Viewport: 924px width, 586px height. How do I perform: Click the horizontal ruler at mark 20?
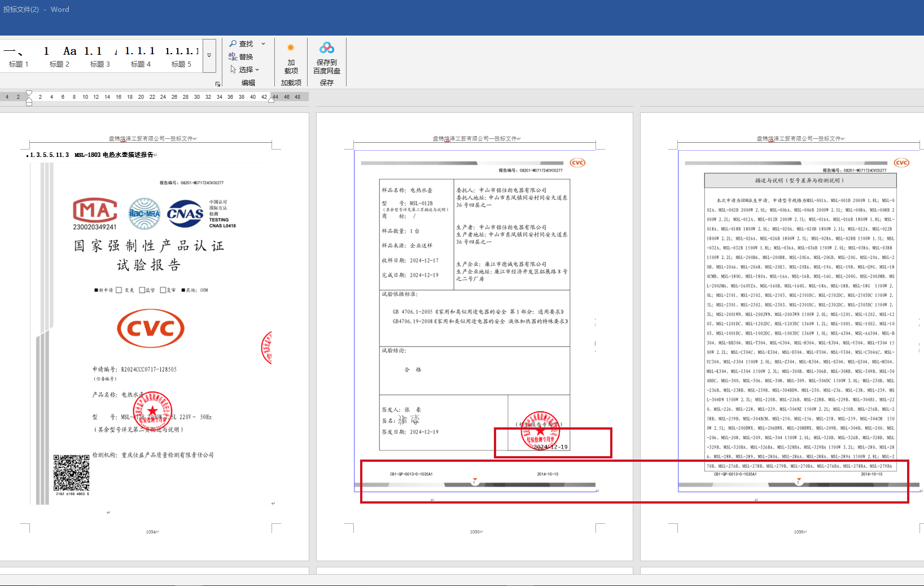[x=141, y=97]
